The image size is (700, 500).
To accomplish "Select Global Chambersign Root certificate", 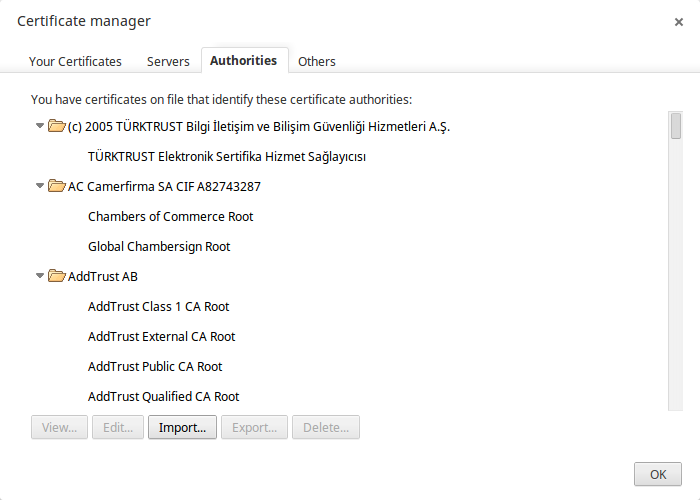I will pos(159,246).
